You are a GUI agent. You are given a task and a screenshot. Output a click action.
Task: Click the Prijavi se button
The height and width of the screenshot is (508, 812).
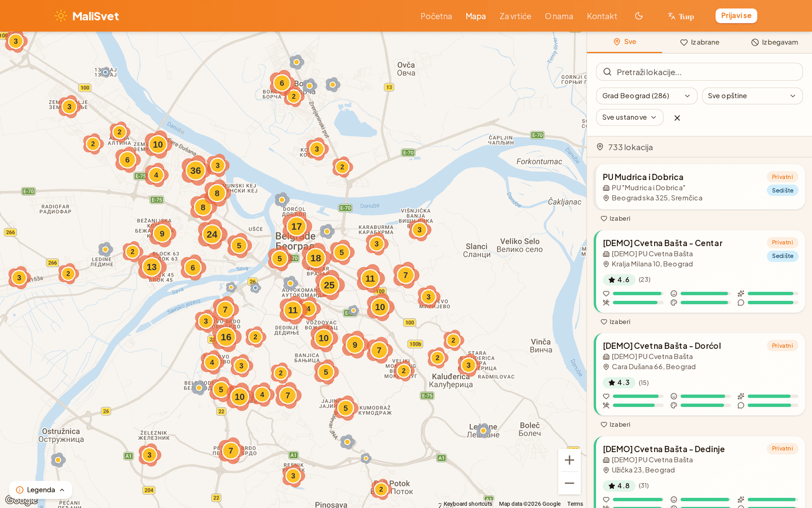(x=736, y=16)
